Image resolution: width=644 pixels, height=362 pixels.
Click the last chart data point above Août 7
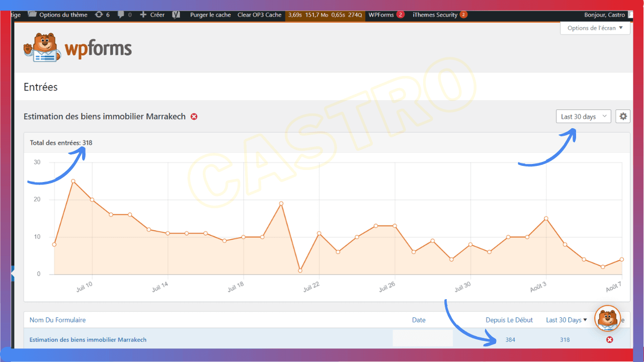[622, 259]
